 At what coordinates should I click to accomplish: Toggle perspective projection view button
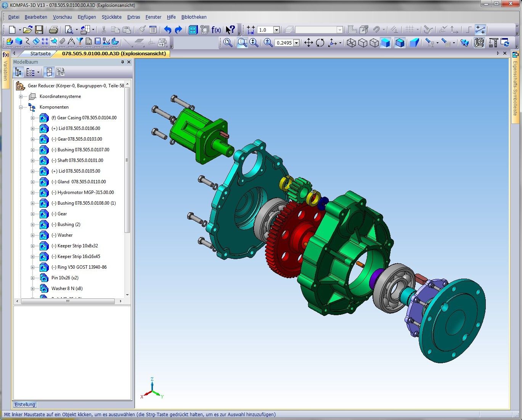[x=414, y=43]
